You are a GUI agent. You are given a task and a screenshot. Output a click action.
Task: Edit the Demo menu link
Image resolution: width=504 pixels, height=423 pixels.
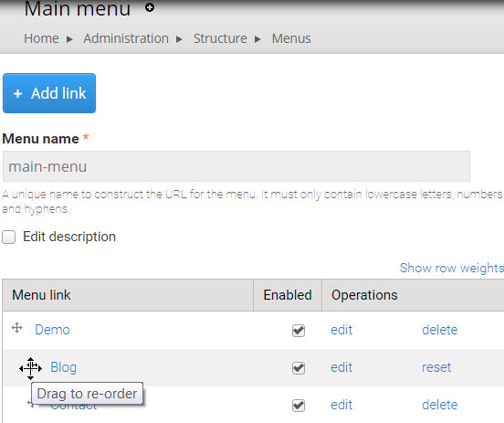341,330
